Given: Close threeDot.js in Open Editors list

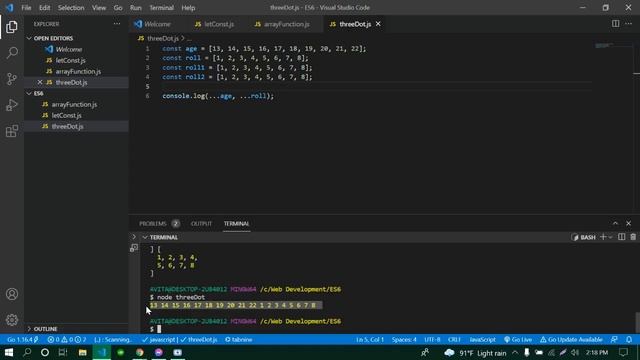Looking at the screenshot, I should tap(40, 82).
